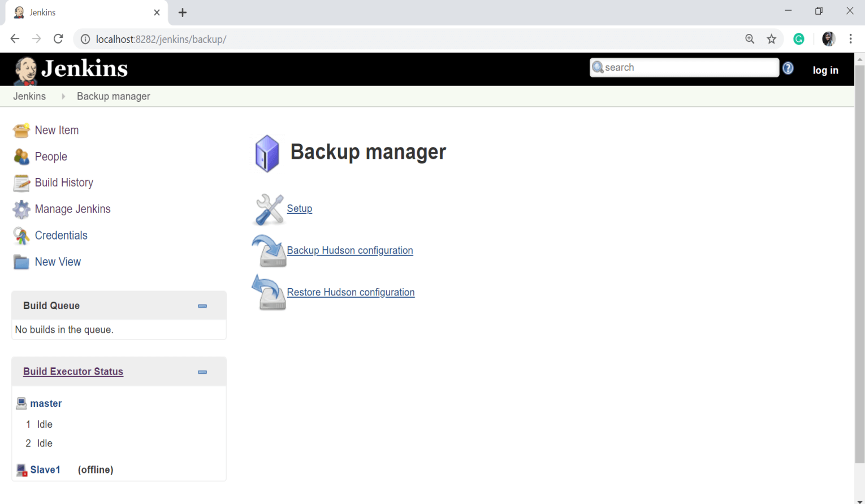Click the Grammarly extension icon
Viewport: 865px width, 504px height.
pyautogui.click(x=799, y=39)
